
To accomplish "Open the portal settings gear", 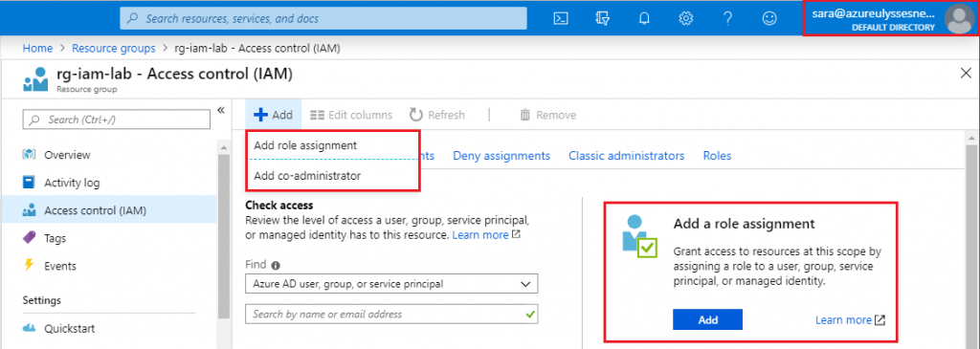I will pyautogui.click(x=686, y=19).
